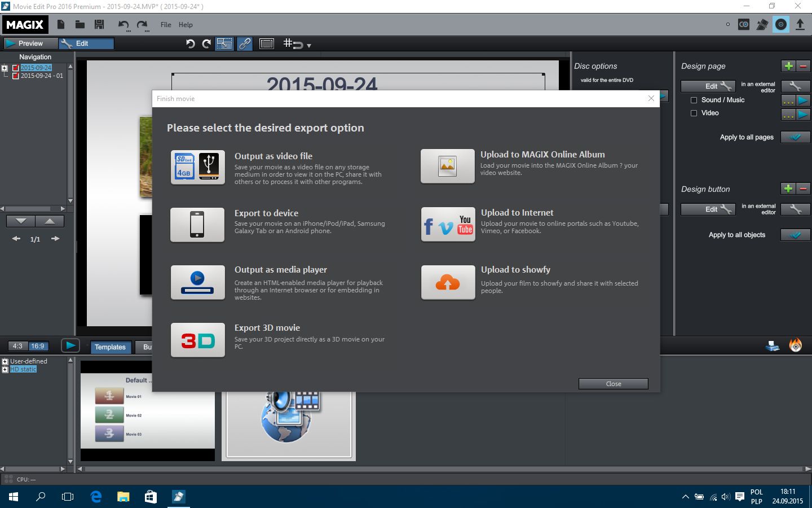This screenshot has width=812, height=508.
Task: Switch to the Edit tab
Action: click(87, 43)
